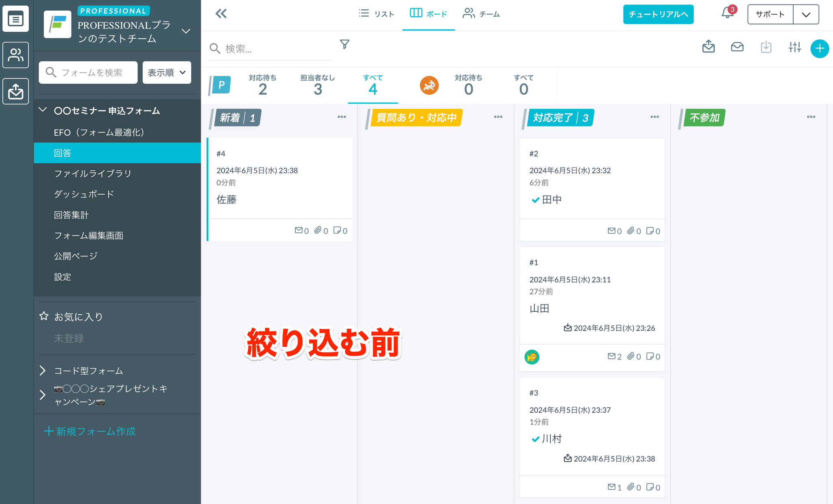The image size is (833, 504).
Task: Click the チュートリアルへ button
Action: (658, 14)
